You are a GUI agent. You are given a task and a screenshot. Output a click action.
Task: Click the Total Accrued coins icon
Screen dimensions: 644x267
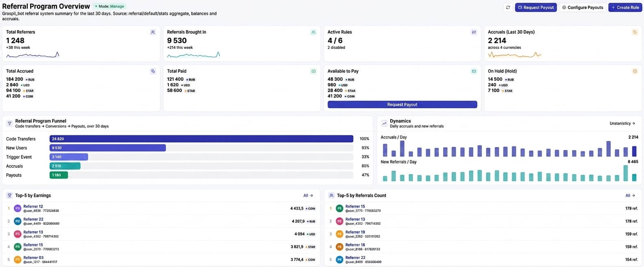pos(153,71)
